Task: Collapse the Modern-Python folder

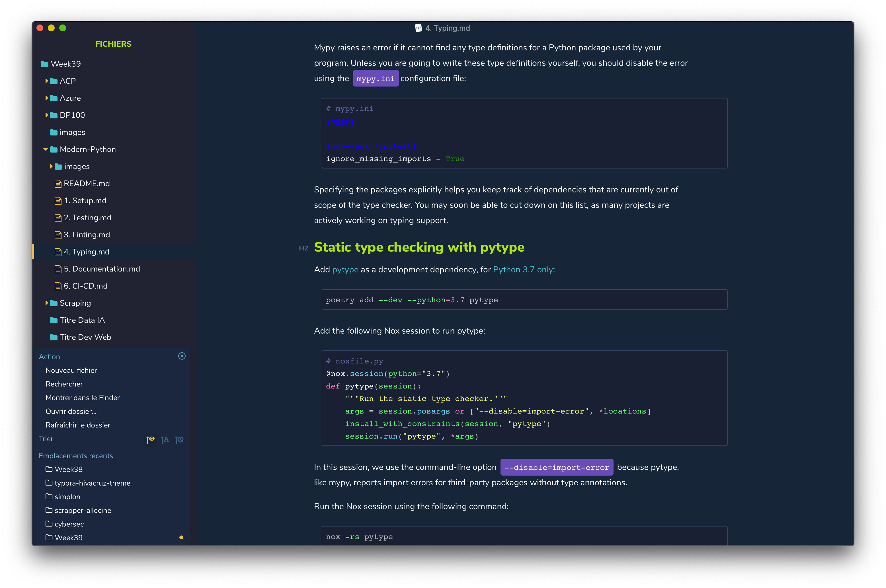Action: coord(45,149)
